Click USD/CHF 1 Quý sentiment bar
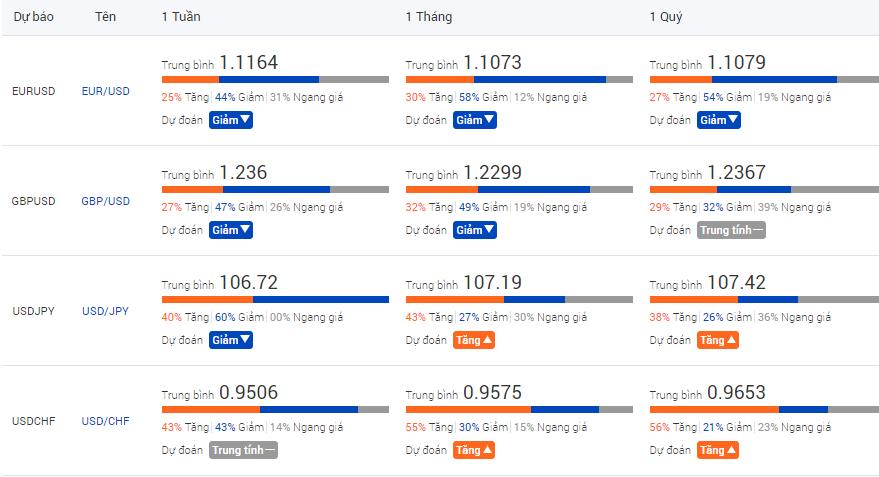 (763, 409)
